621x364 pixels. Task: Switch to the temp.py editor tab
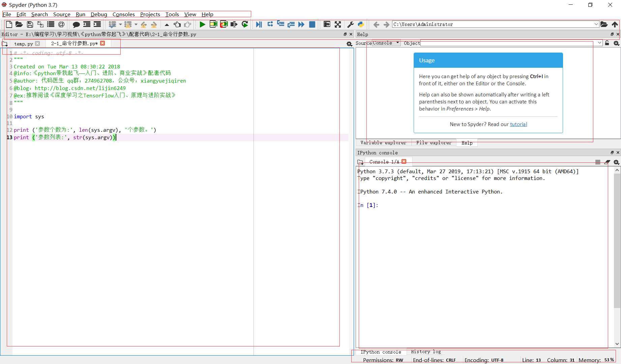pyautogui.click(x=24, y=44)
